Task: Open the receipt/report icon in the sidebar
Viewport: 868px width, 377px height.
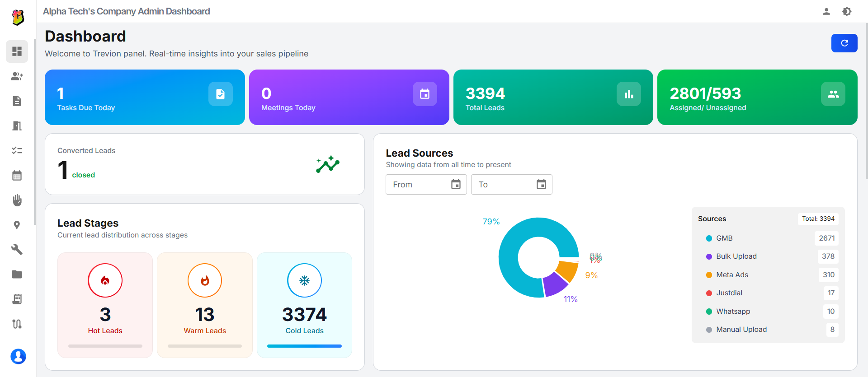Action: pos(17,299)
